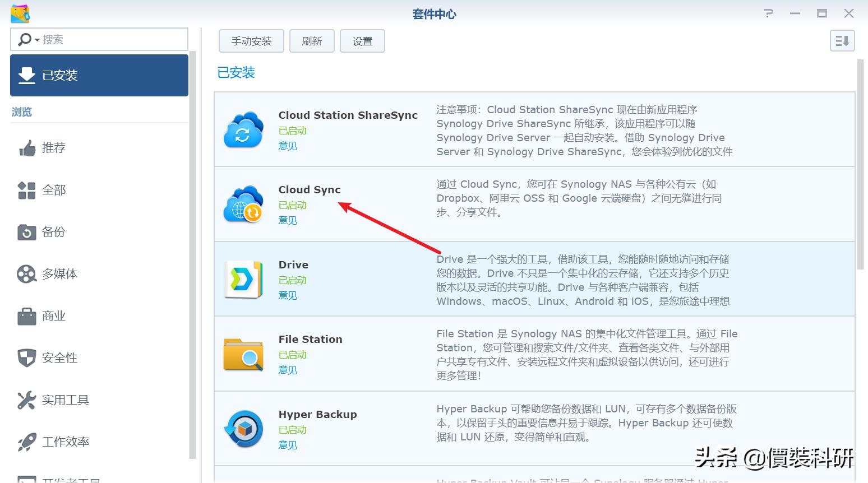Viewport: 868px width, 483px height.
Task: Expand the search filter dropdown arrow
Action: [37, 39]
